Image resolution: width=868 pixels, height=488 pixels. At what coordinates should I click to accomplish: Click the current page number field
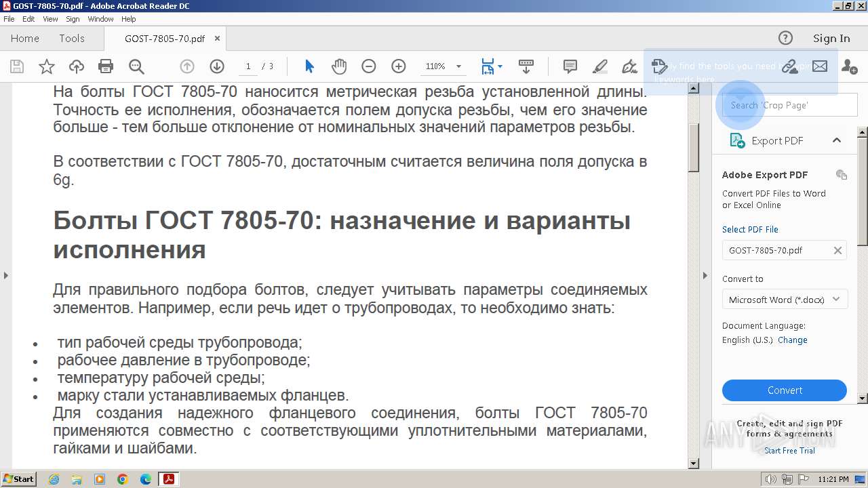pyautogui.click(x=248, y=66)
